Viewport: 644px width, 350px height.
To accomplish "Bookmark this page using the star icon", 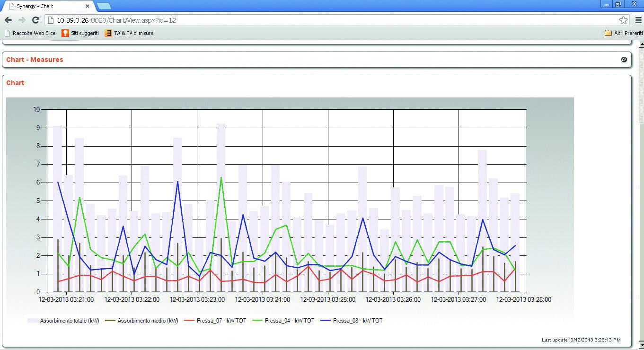I will click(x=624, y=20).
